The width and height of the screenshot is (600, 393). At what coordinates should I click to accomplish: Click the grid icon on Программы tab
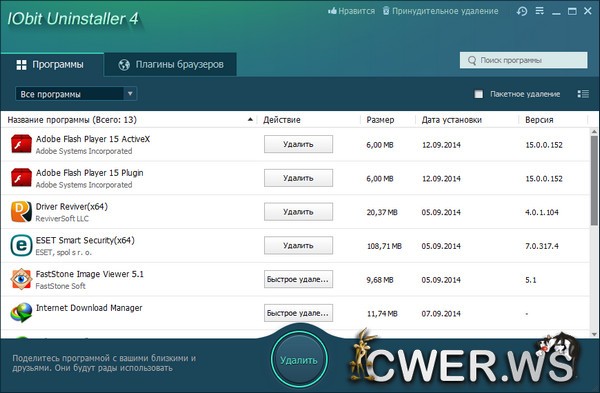pyautogui.click(x=21, y=65)
